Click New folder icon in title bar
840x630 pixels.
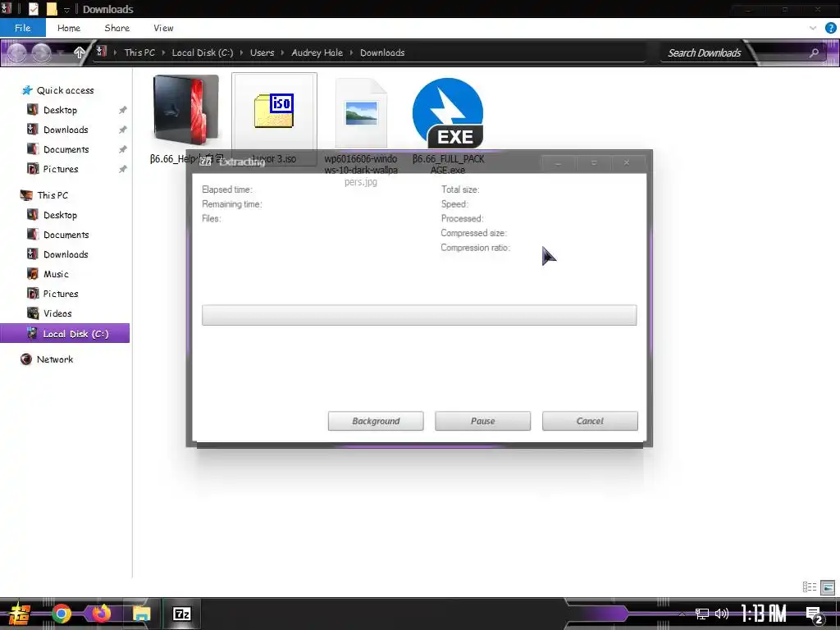(52, 8)
